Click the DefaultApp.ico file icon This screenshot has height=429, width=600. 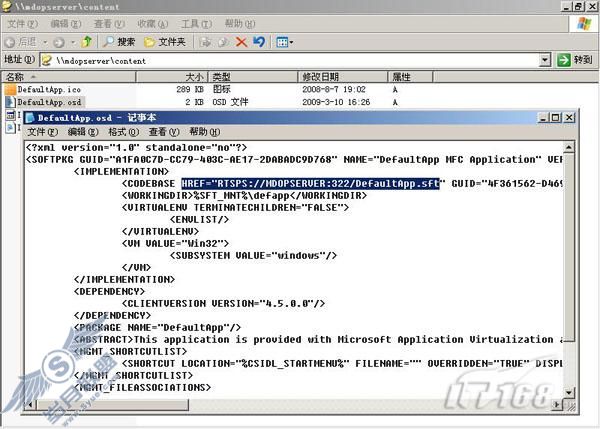[10, 90]
